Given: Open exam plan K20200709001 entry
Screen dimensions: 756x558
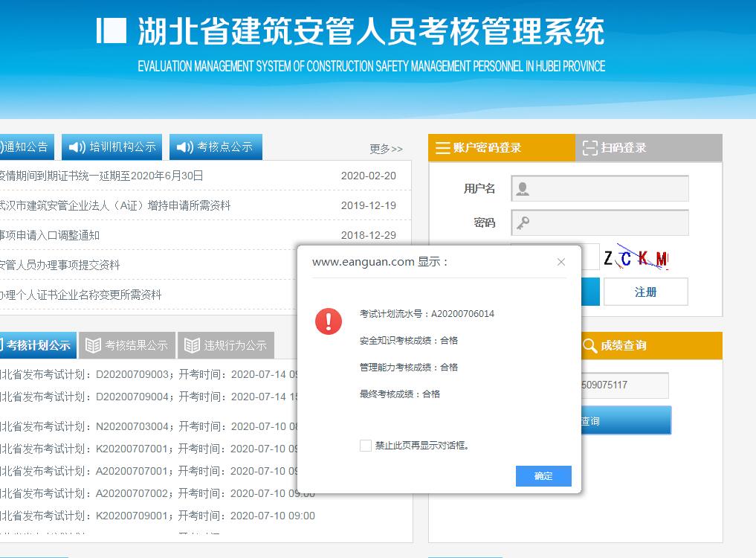Looking at the screenshot, I should pyautogui.click(x=158, y=516).
